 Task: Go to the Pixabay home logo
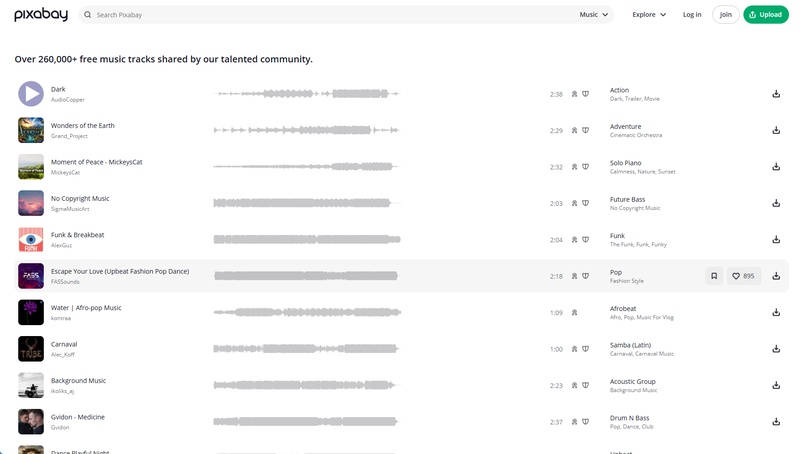click(41, 15)
